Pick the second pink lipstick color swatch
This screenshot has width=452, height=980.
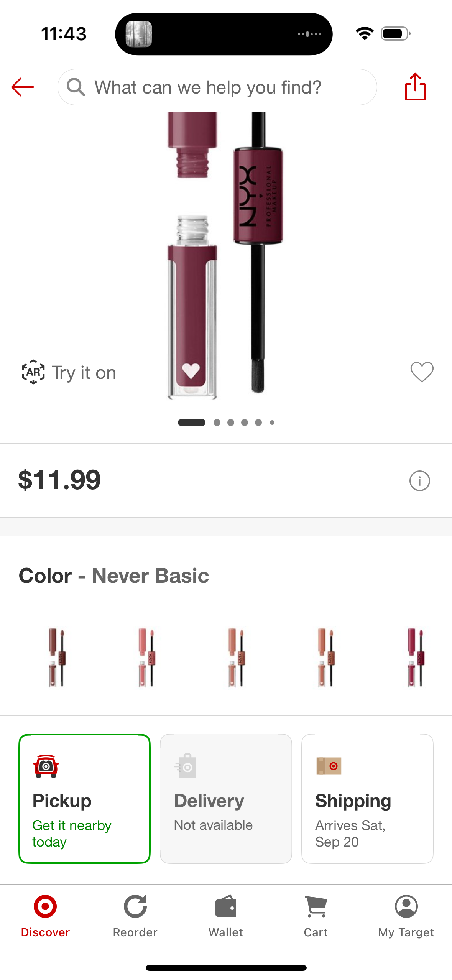point(146,657)
